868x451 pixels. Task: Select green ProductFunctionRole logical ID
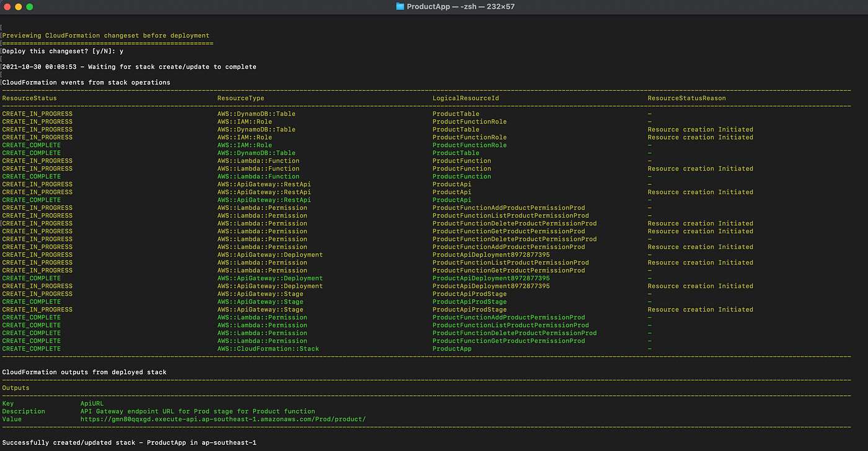[469, 145]
